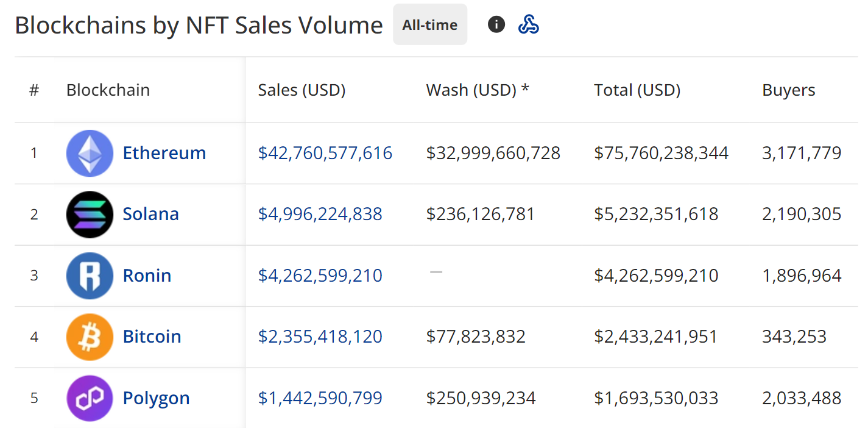The width and height of the screenshot is (868, 428).
Task: Click the Bitcoin logo icon
Action: [90, 337]
